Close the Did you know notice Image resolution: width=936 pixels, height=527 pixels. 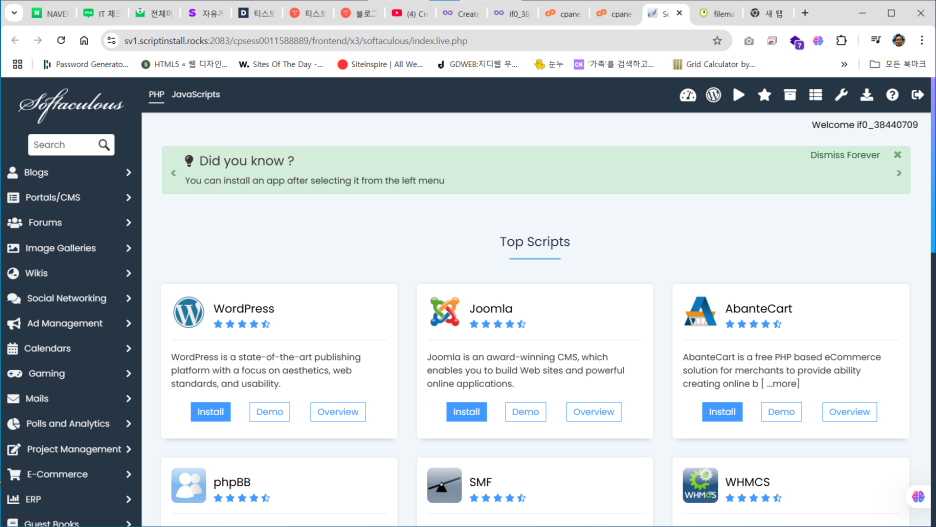(897, 155)
